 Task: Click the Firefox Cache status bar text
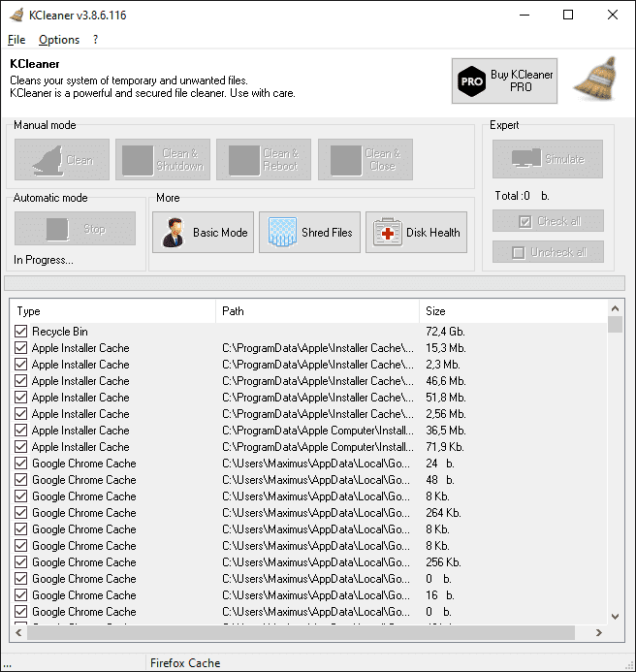pos(185,663)
